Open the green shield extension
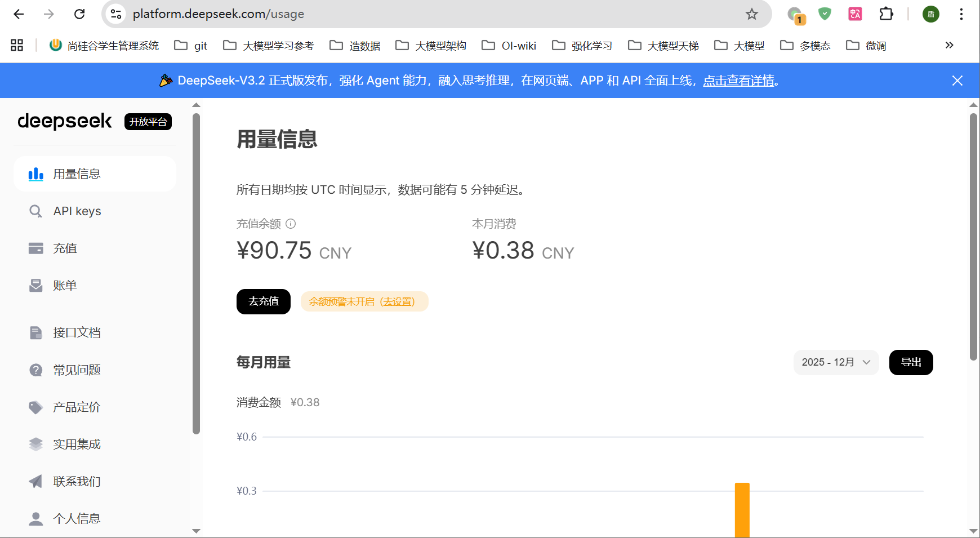The height and width of the screenshot is (538, 980). click(825, 14)
